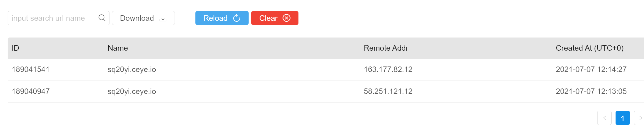644x140 pixels.
Task: Click the circular reload arrow icon
Action: [237, 18]
